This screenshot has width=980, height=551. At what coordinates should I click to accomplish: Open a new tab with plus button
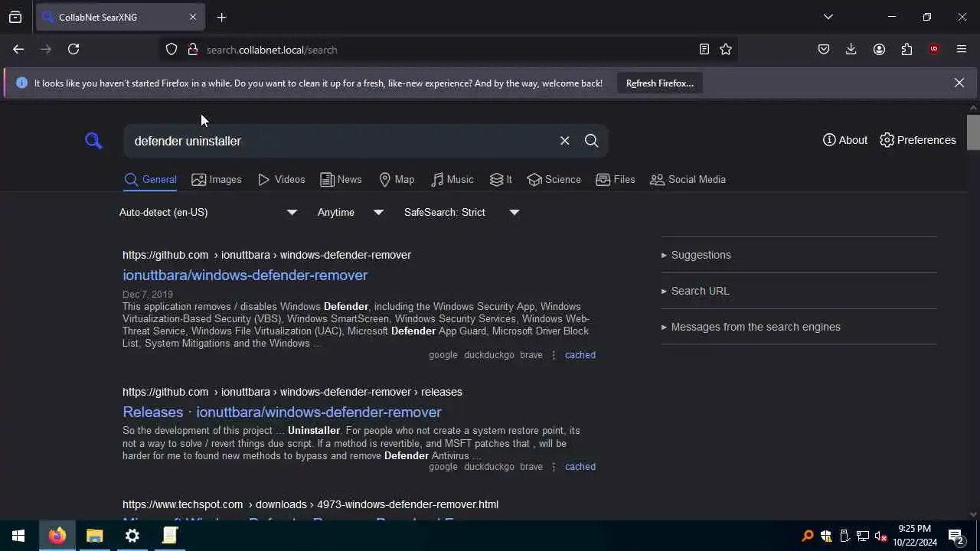coord(221,17)
